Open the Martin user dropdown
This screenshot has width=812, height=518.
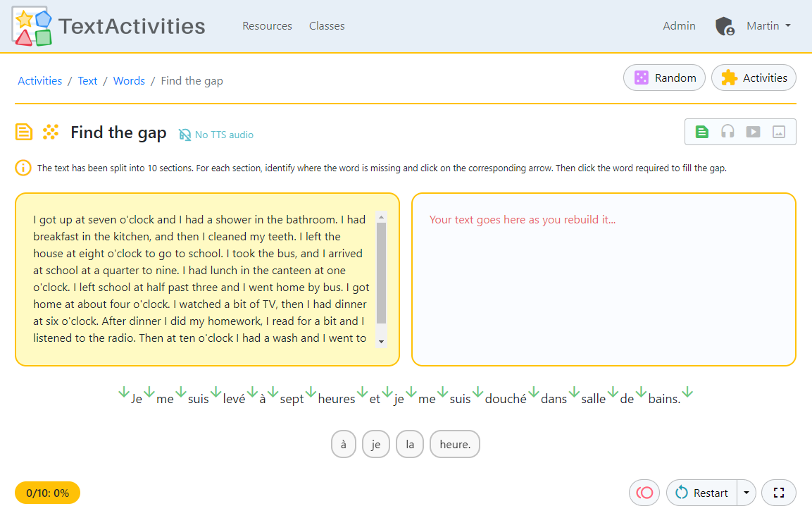[768, 26]
